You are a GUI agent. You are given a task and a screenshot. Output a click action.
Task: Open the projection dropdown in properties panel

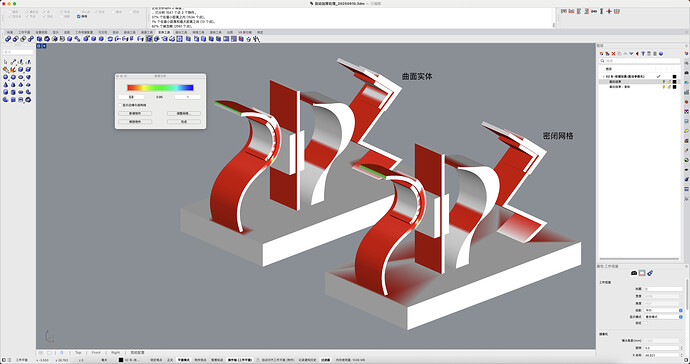pos(664,310)
